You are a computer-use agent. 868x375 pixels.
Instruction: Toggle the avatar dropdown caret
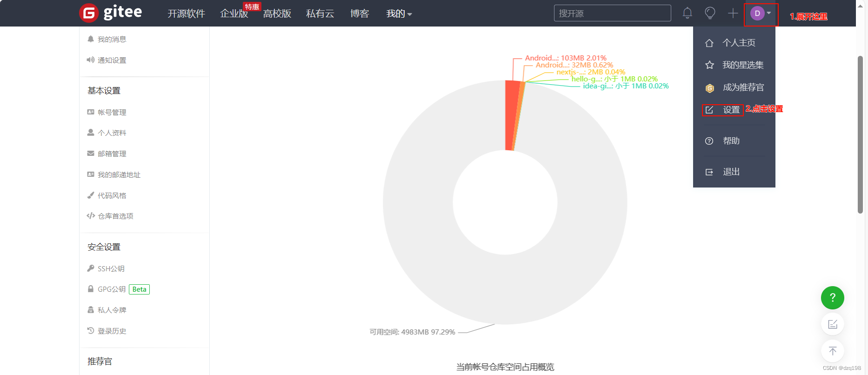pyautogui.click(x=769, y=13)
